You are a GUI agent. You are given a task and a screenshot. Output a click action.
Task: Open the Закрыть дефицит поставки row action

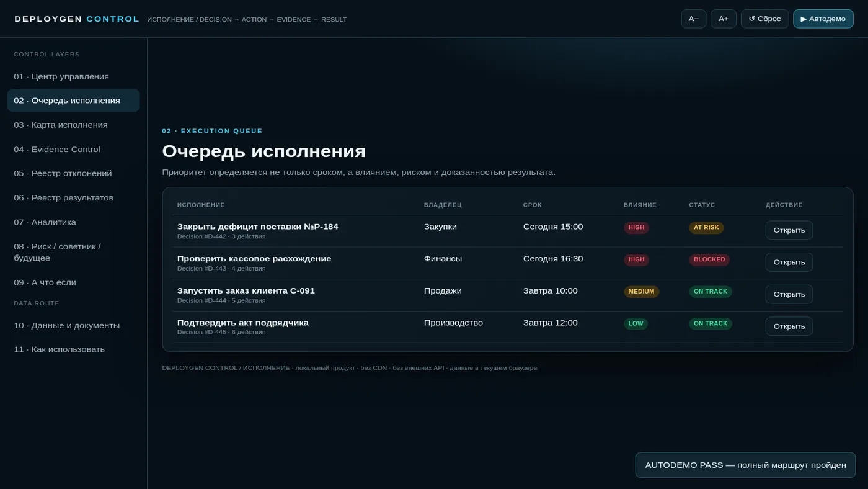pyautogui.click(x=789, y=230)
